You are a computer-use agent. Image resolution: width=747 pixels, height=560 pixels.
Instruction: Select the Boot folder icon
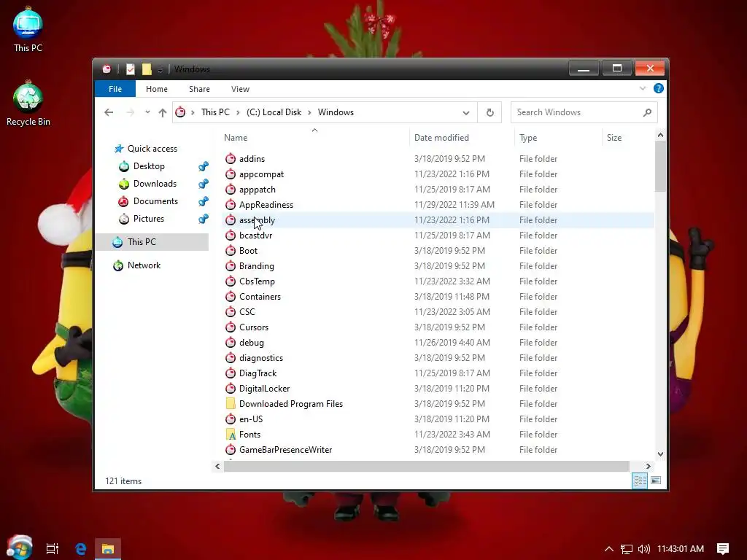[231, 251]
